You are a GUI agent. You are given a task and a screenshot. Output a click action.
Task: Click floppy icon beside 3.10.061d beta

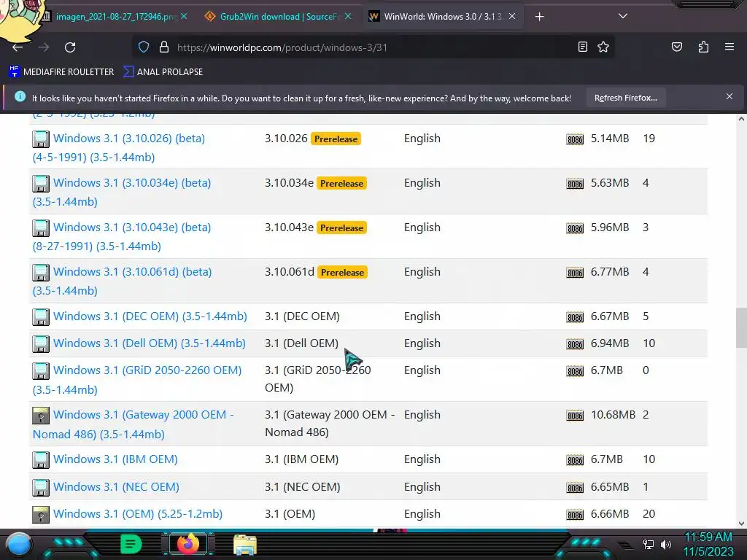41,273
